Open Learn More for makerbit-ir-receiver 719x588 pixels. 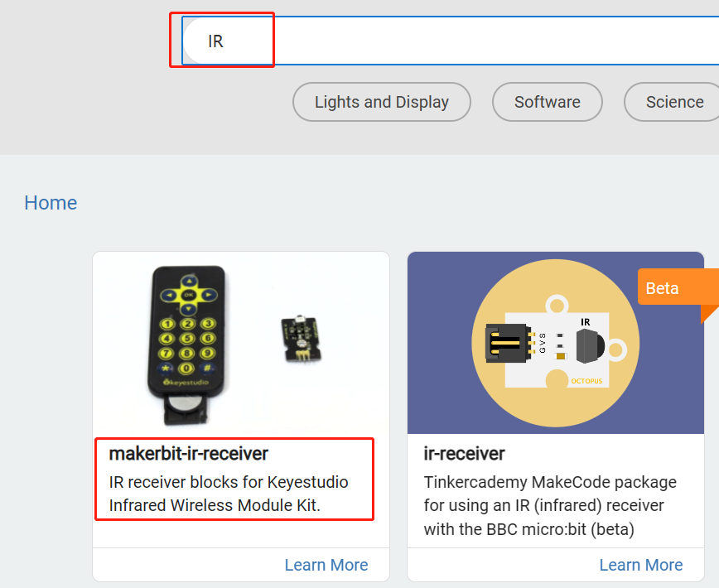[x=326, y=565]
